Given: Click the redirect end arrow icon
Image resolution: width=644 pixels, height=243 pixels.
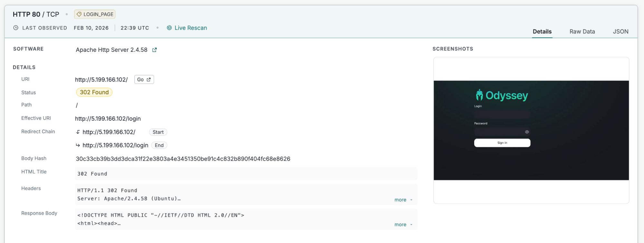Looking at the screenshot, I should pos(78,145).
